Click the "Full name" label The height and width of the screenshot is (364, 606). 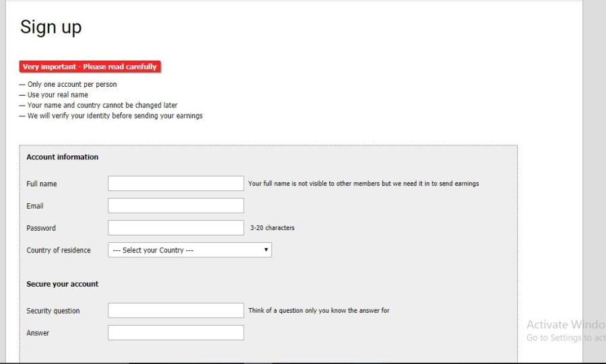coord(42,184)
